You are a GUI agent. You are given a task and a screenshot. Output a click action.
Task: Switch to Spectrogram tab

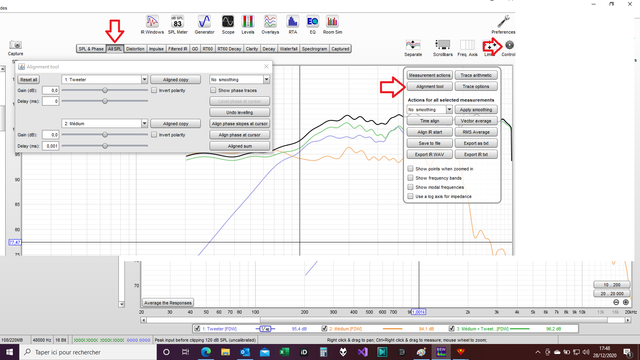tap(314, 49)
